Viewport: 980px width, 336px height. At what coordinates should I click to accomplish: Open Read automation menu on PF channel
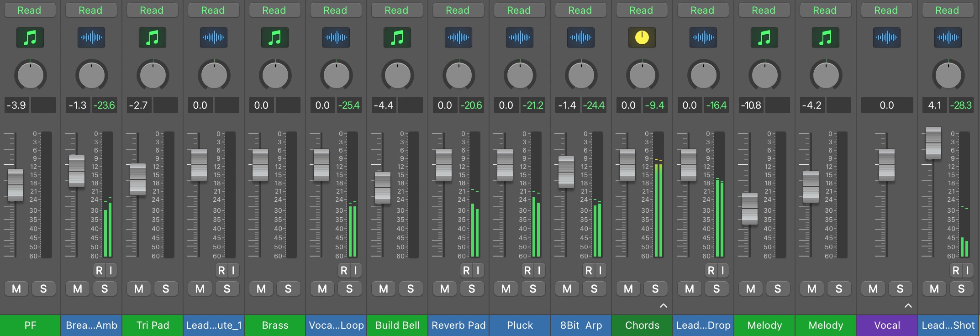[30, 10]
